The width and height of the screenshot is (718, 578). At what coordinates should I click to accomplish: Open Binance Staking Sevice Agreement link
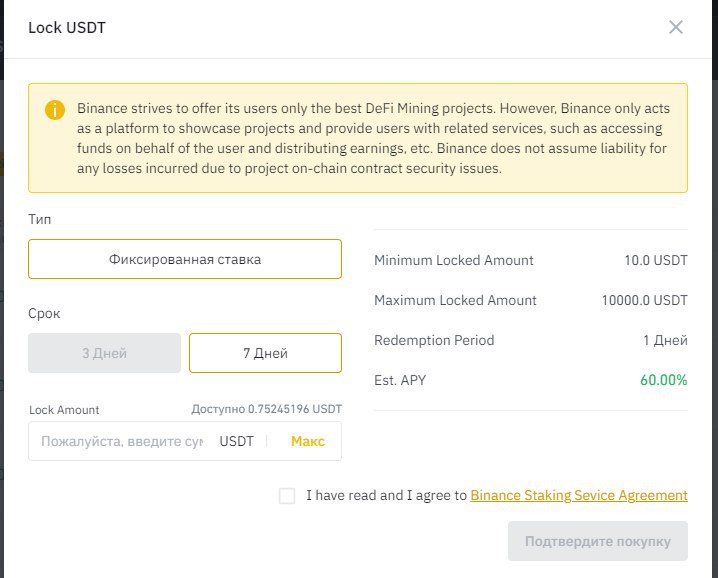point(579,496)
